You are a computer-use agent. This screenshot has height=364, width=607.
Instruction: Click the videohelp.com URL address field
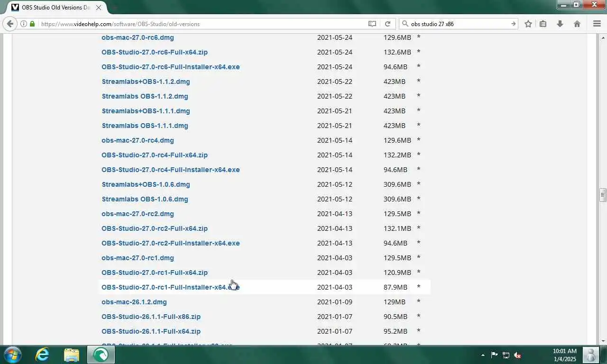202,24
